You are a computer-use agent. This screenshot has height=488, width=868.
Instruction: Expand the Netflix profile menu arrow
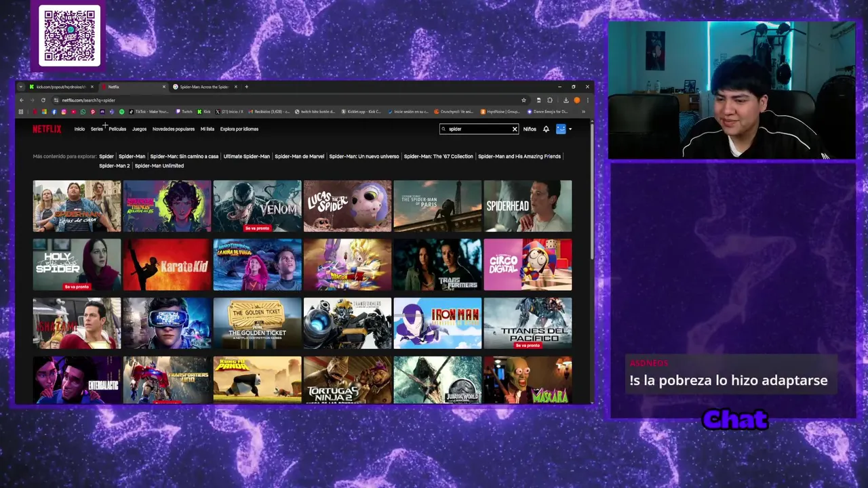pyautogui.click(x=570, y=129)
